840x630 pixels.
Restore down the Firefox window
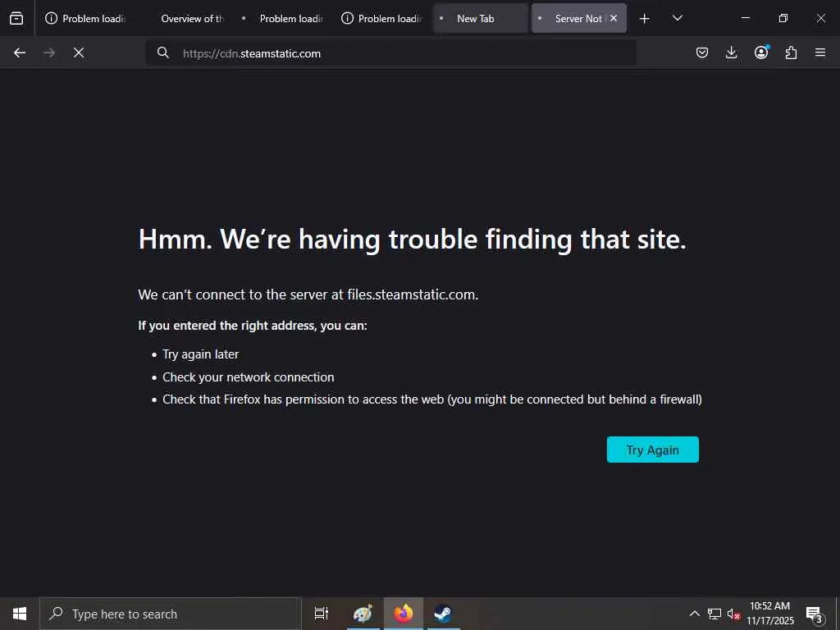pos(783,18)
